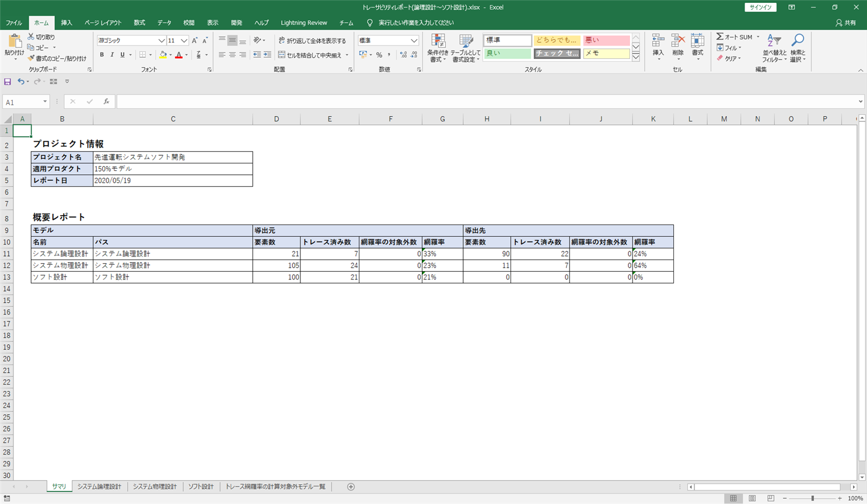The width and height of the screenshot is (867, 504).
Task: Toggle center horizontal alignment
Action: [x=232, y=55]
